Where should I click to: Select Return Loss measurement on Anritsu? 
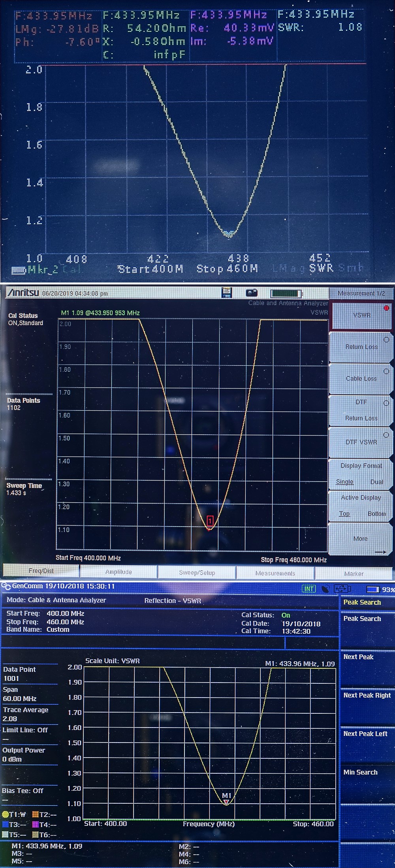362,347
